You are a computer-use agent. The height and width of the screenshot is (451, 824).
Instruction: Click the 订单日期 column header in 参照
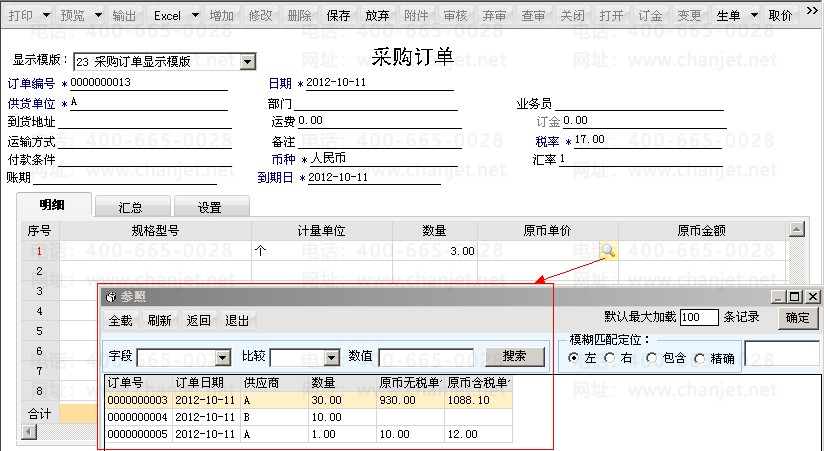[x=207, y=383]
